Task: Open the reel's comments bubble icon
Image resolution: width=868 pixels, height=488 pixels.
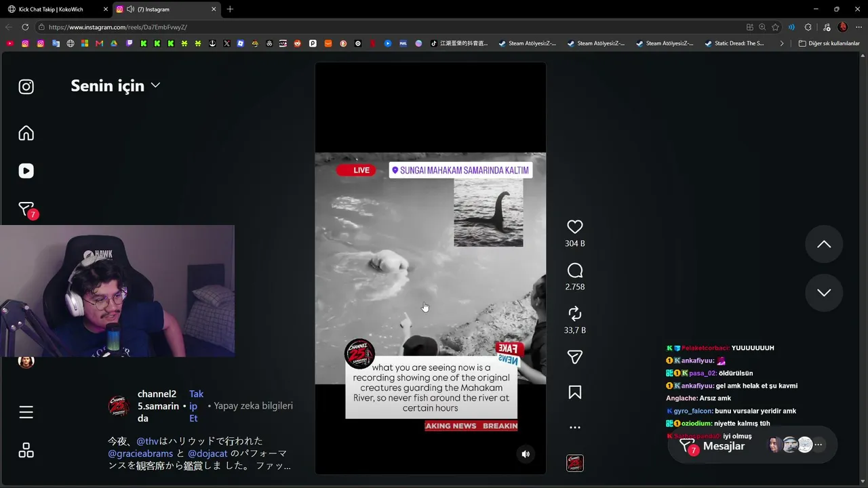Action: point(575,270)
